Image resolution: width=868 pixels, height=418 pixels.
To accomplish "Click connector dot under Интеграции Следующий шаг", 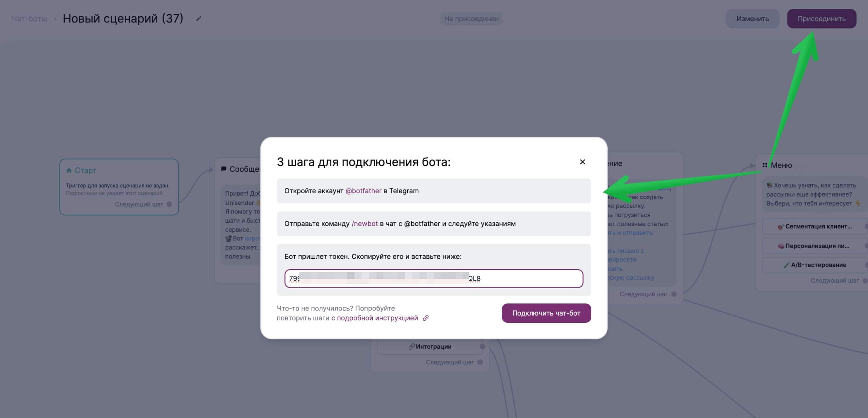I will [x=480, y=362].
